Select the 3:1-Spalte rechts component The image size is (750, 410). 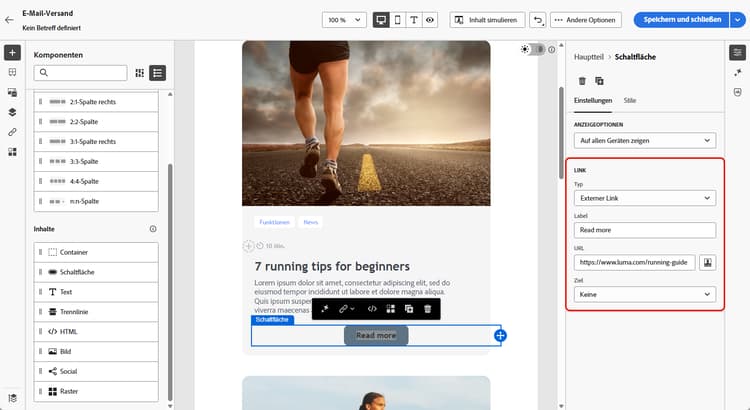[x=96, y=142]
